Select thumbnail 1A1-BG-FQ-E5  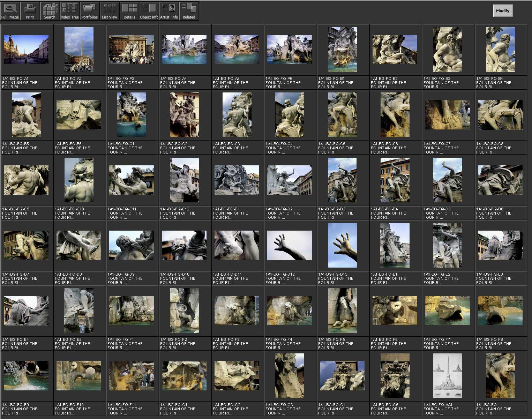click(79, 310)
